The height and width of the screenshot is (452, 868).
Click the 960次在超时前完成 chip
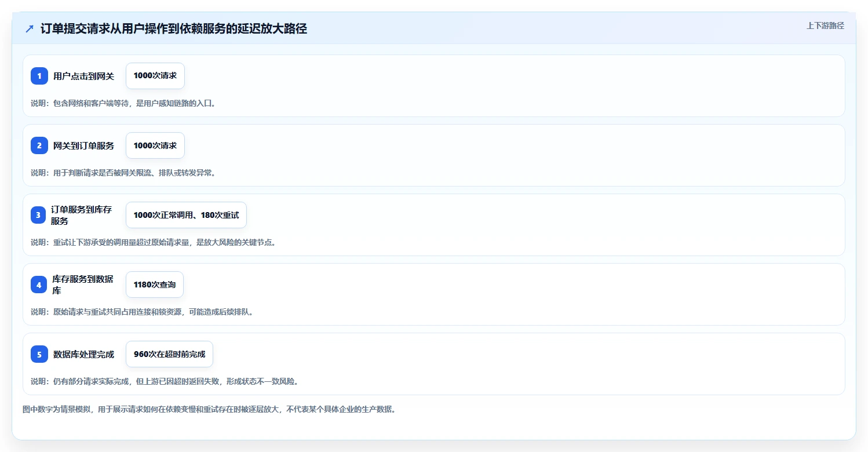[x=169, y=354]
